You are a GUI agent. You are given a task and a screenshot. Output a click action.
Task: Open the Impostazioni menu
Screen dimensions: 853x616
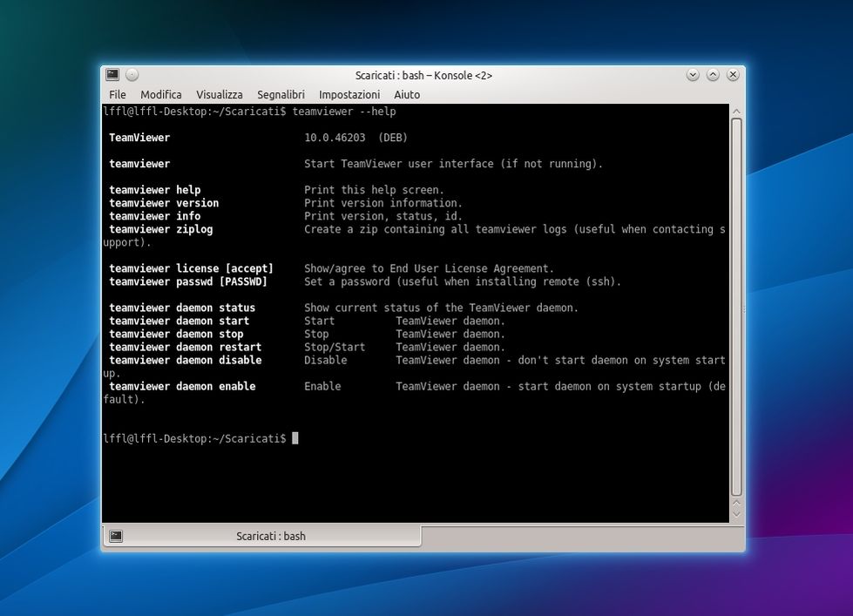[349, 95]
